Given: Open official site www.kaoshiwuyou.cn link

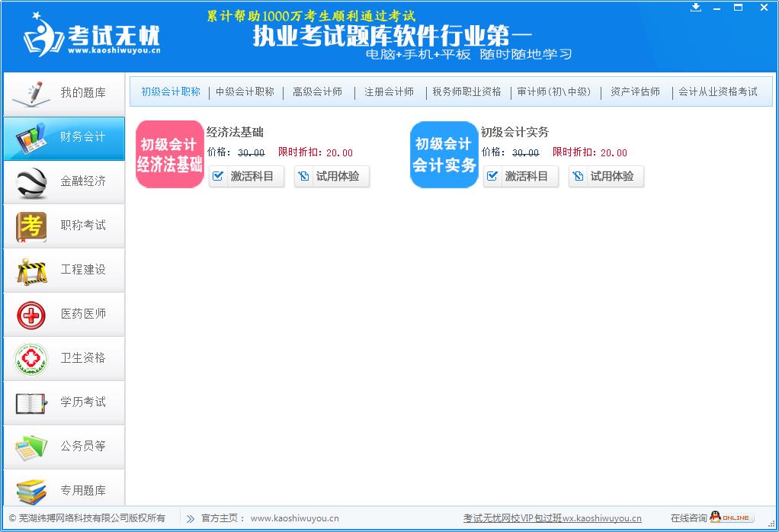Looking at the screenshot, I should coord(295,518).
